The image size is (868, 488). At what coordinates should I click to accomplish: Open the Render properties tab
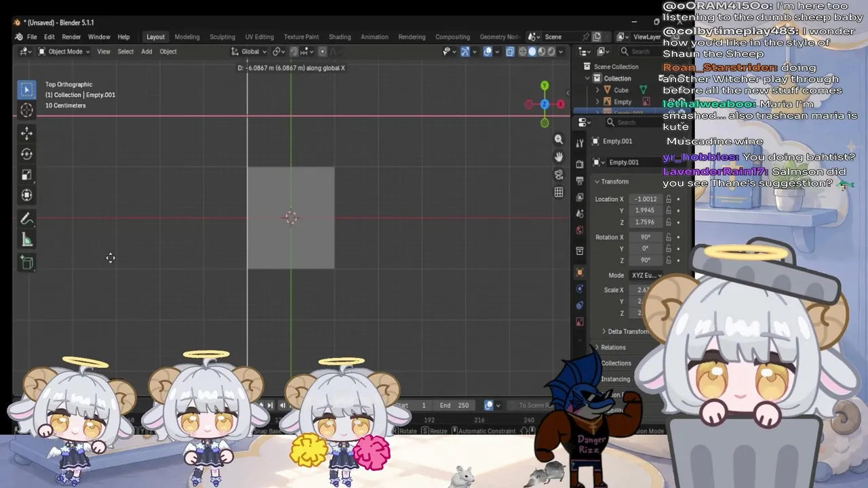(x=579, y=164)
